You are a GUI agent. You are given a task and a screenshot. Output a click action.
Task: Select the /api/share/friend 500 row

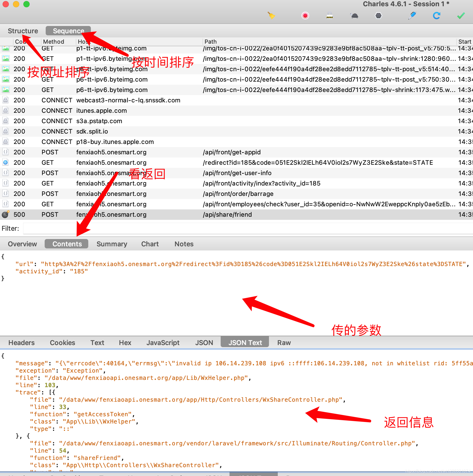tap(236, 215)
